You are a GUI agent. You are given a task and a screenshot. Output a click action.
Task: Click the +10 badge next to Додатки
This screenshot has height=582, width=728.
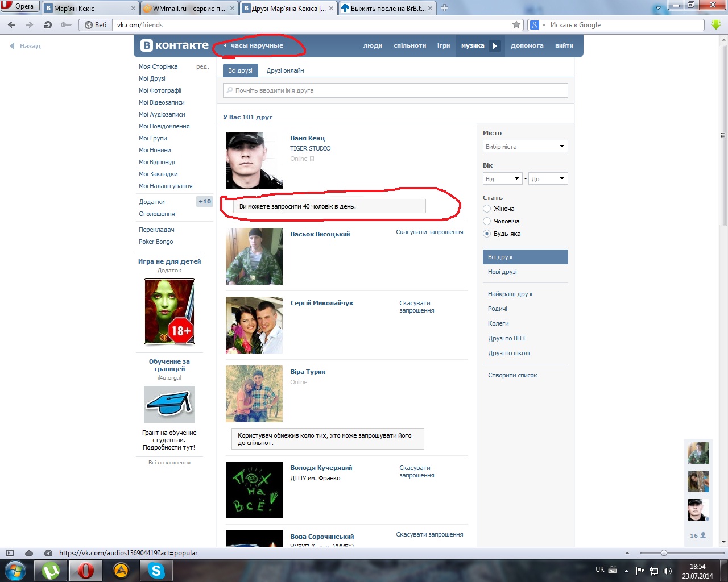(x=205, y=202)
